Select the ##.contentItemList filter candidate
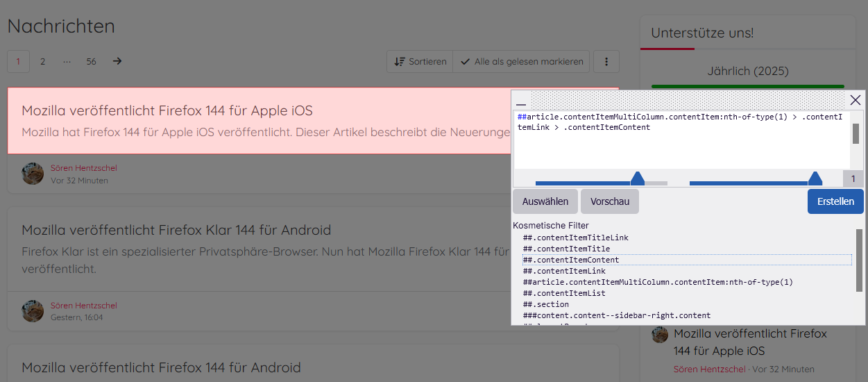Viewport: 868px width, 382px height. [564, 293]
